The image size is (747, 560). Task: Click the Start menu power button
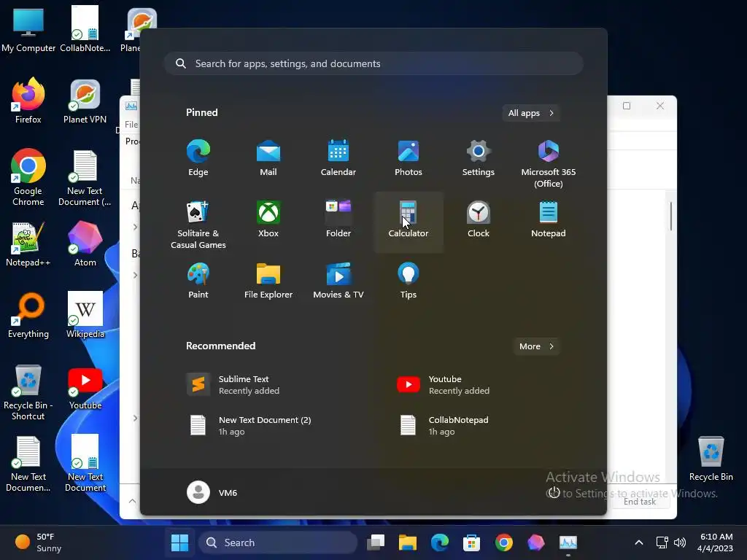tap(554, 492)
